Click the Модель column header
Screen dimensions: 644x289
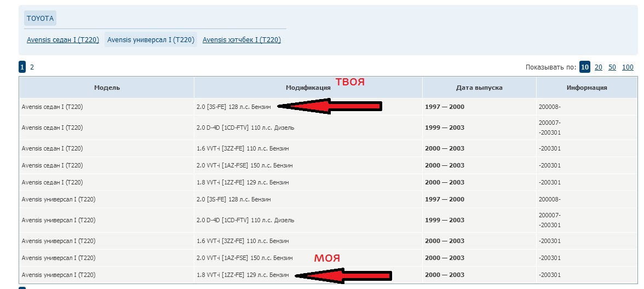(x=107, y=88)
